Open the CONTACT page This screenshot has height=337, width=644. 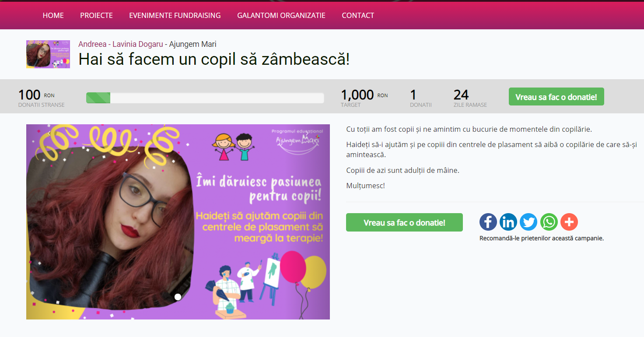click(x=358, y=15)
